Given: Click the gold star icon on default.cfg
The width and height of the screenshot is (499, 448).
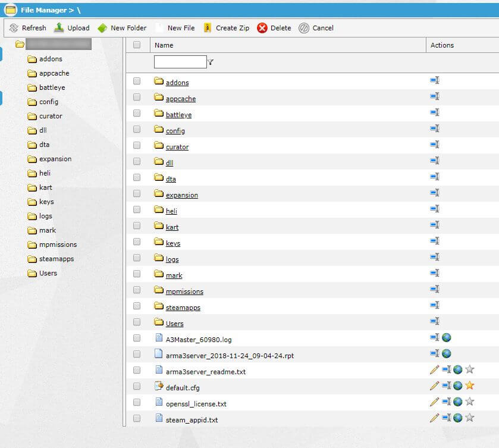Looking at the screenshot, I should pos(469,386).
